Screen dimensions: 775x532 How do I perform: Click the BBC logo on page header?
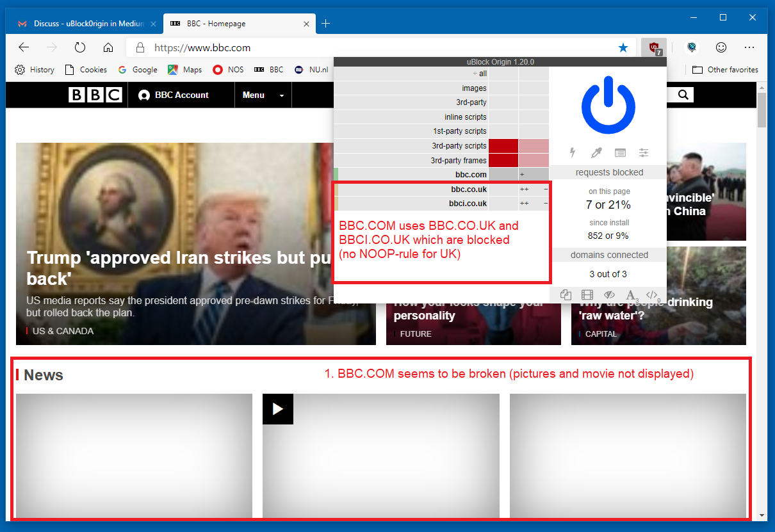(x=95, y=95)
